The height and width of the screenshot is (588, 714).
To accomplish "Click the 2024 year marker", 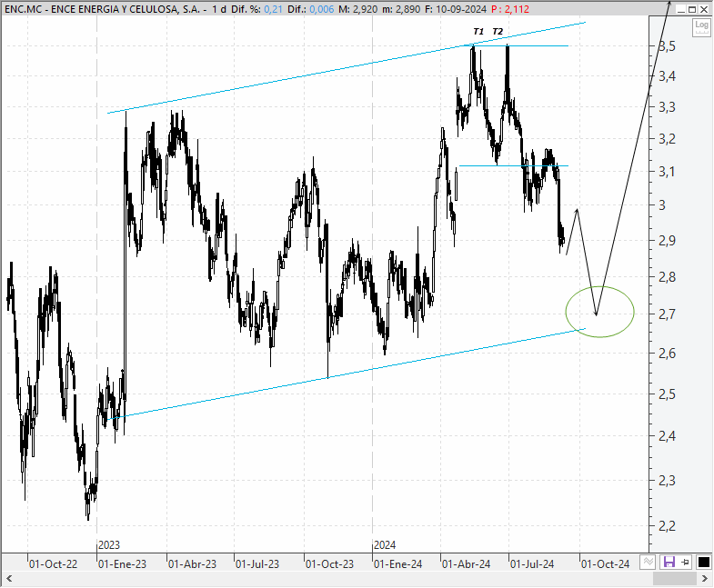I will coord(385,544).
